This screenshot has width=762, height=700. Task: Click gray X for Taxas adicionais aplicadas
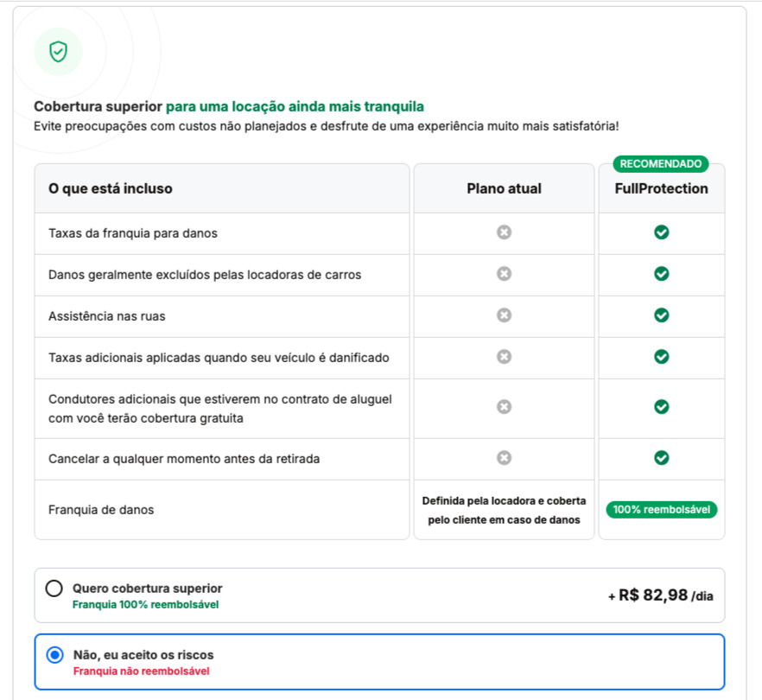(x=505, y=357)
